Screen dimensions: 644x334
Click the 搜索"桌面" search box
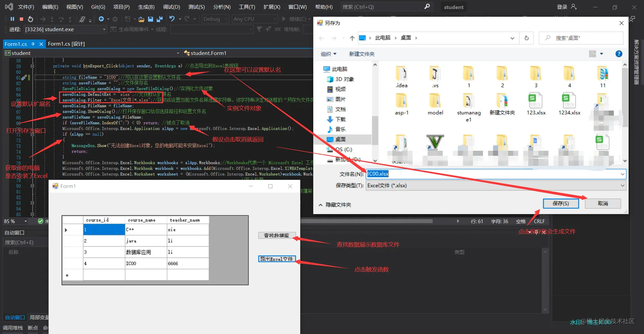pyautogui.click(x=581, y=38)
